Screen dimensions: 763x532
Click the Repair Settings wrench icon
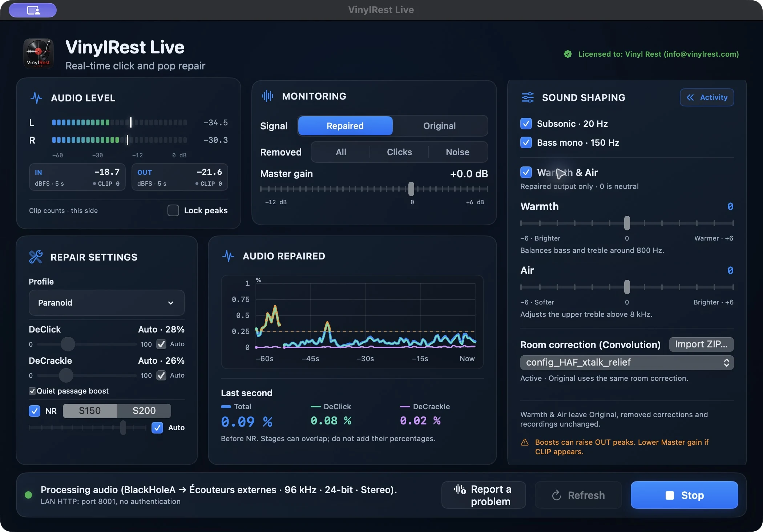pos(36,257)
